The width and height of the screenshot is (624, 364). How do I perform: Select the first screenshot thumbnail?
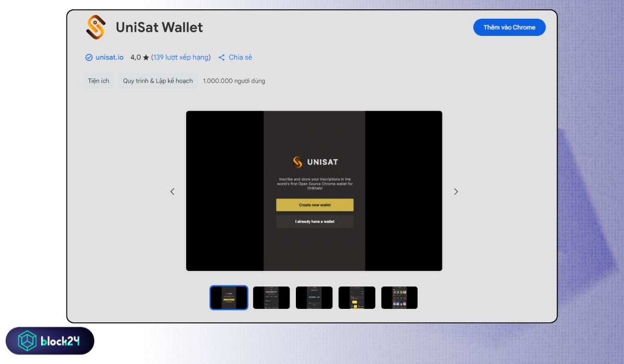(229, 297)
